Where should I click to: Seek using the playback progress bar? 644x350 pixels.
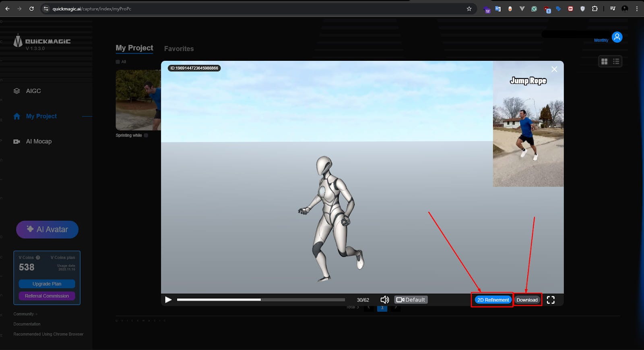(261, 300)
